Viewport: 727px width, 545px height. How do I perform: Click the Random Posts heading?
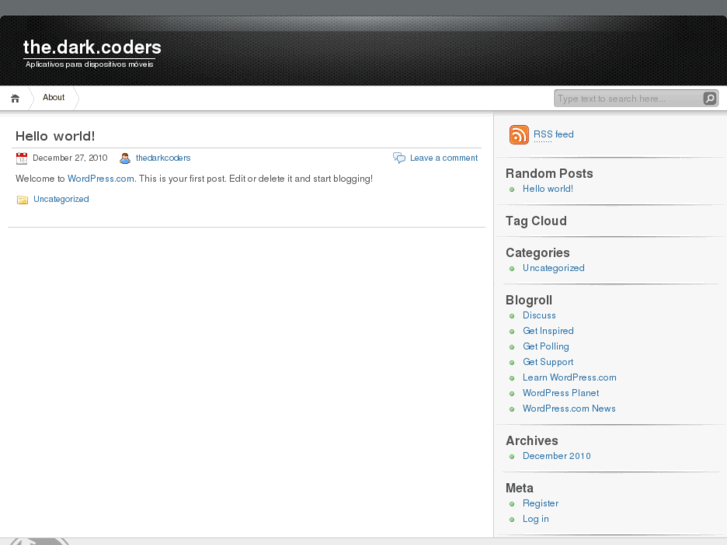pos(549,173)
